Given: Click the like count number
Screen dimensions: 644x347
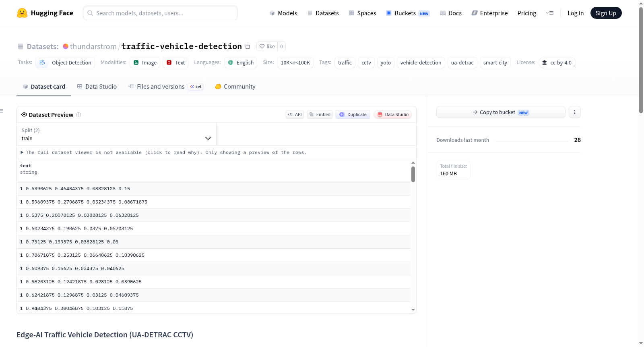Looking at the screenshot, I should (281, 46).
